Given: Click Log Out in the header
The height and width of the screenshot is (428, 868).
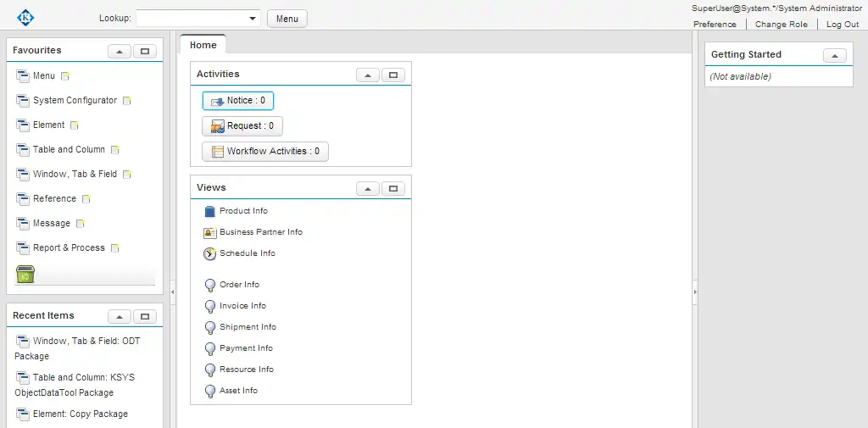Looking at the screenshot, I should [x=843, y=25].
